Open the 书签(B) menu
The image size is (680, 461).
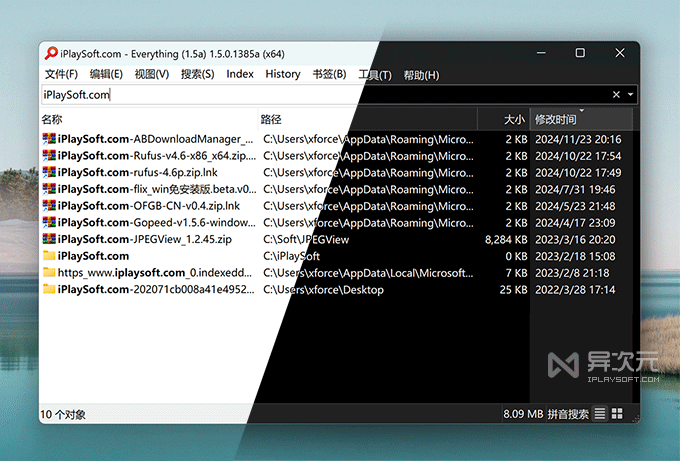tap(329, 74)
